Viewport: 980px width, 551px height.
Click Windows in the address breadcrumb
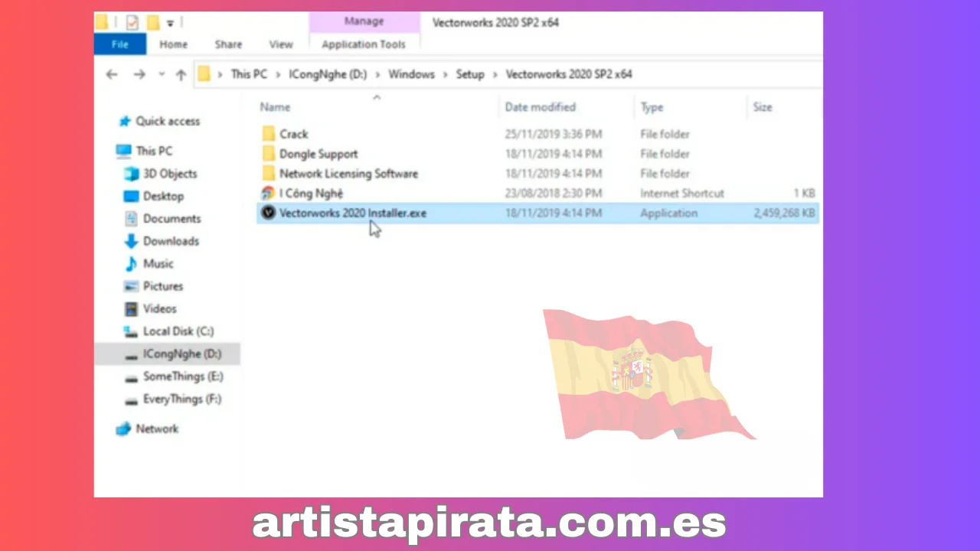[411, 74]
